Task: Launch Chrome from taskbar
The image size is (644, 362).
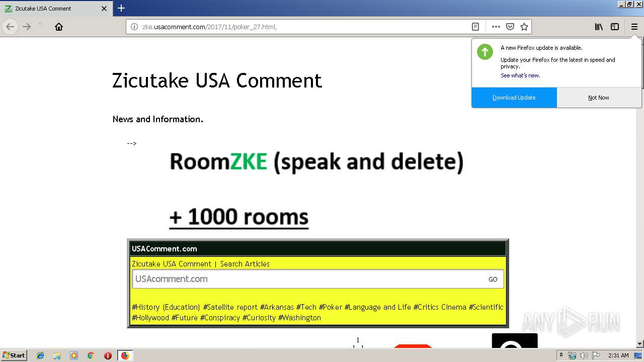Action: click(x=91, y=355)
